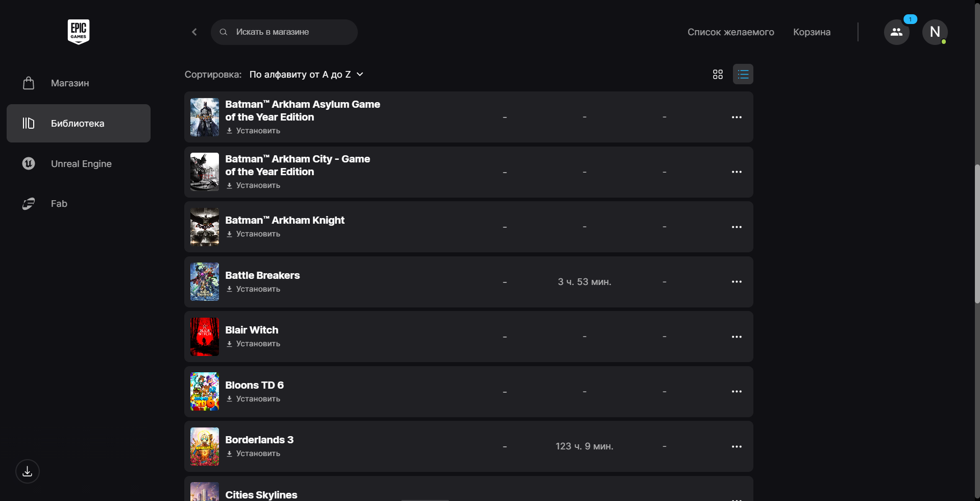980x501 pixels.
Task: Open Unreal Engine in the sidebar
Action: click(x=81, y=164)
